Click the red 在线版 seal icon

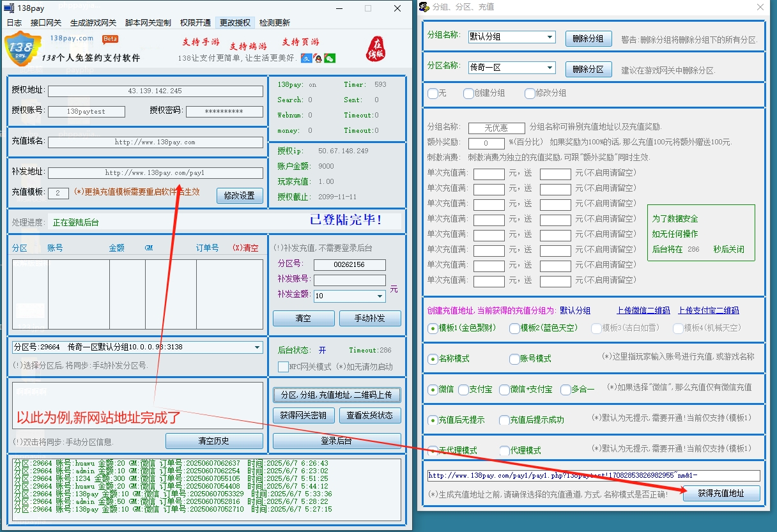(376, 49)
